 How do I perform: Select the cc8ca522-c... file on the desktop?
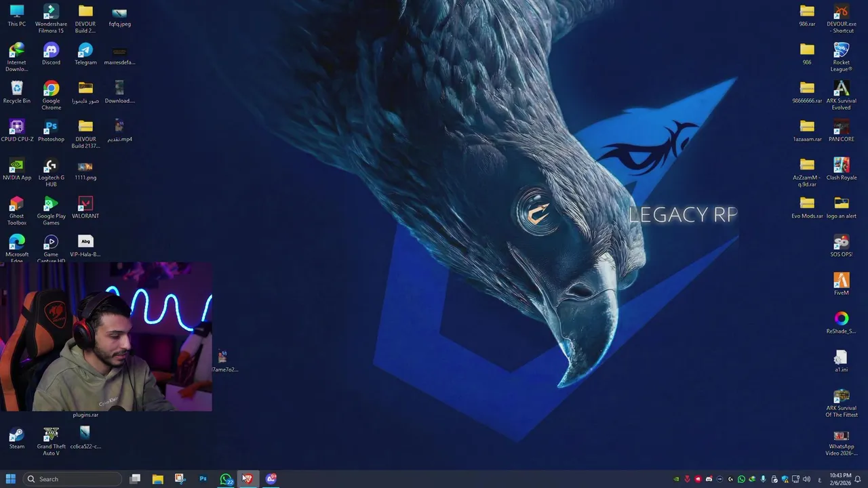pos(85,439)
